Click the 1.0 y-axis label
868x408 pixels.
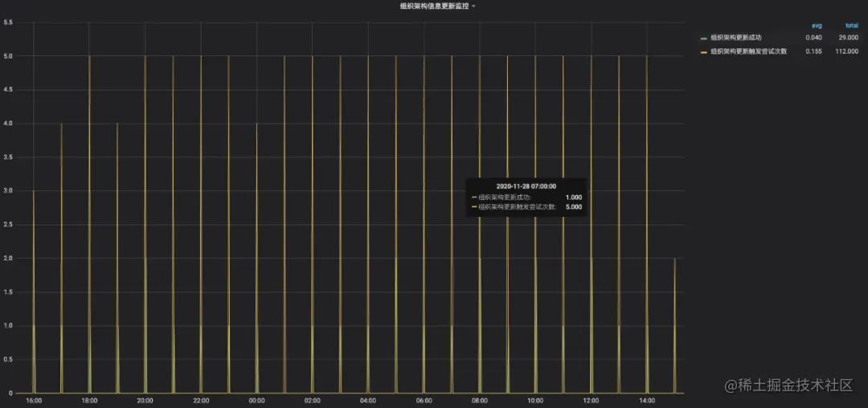point(8,326)
